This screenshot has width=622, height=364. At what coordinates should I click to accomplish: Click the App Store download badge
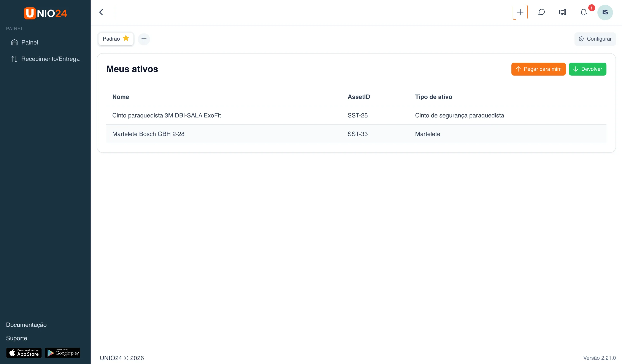click(24, 353)
